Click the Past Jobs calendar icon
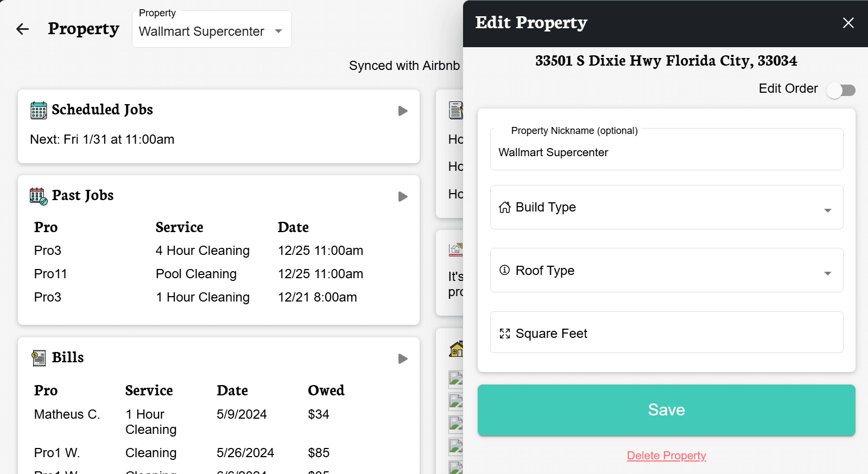The height and width of the screenshot is (474, 868). (x=39, y=196)
